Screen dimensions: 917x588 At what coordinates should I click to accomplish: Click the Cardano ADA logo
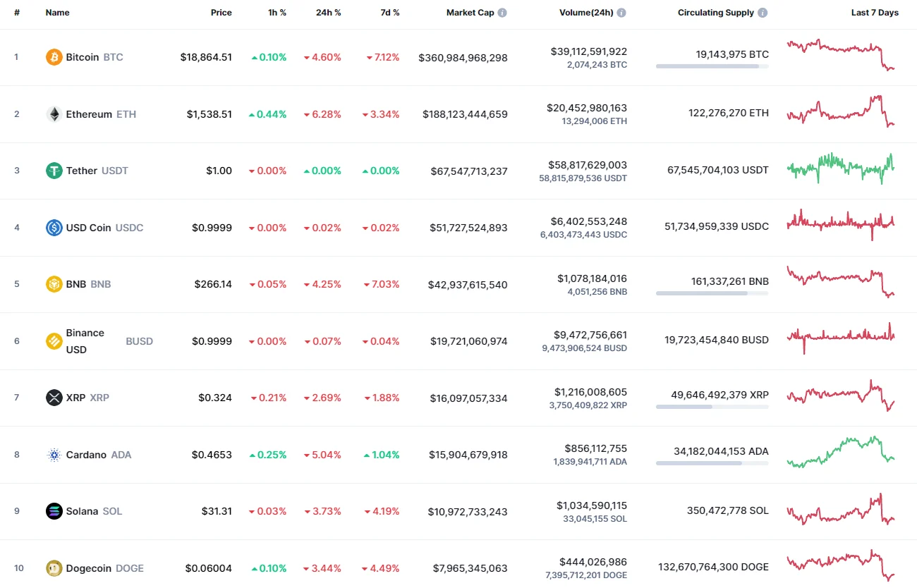coord(53,454)
